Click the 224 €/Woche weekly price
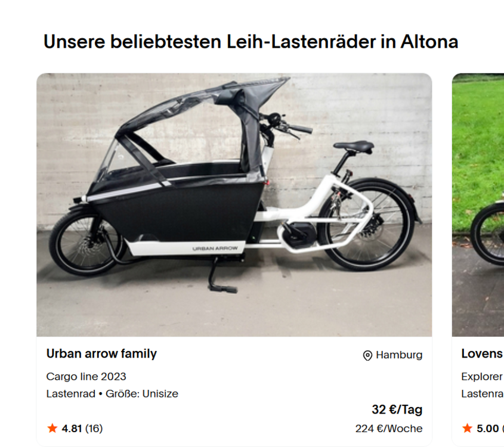Image resolution: width=504 pixels, height=447 pixels. pyautogui.click(x=389, y=429)
